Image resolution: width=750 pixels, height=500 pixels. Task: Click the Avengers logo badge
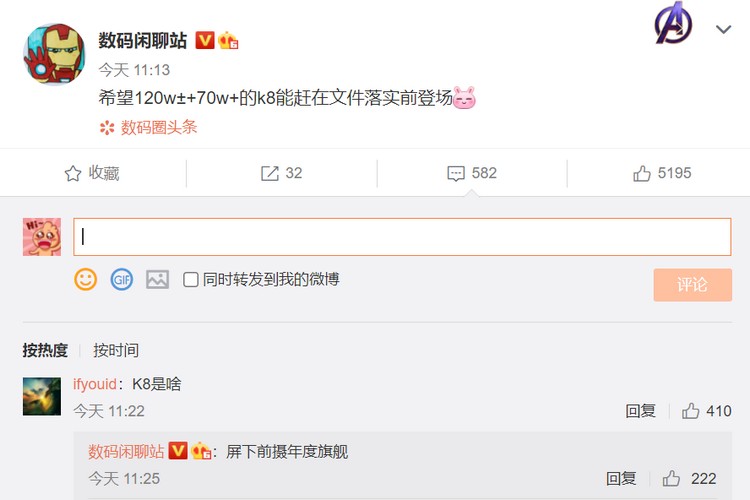(x=673, y=22)
